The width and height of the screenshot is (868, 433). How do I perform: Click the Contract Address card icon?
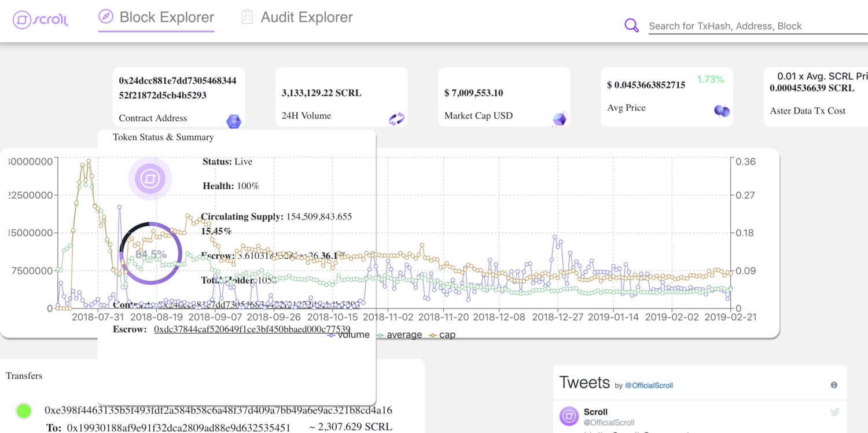[x=234, y=121]
